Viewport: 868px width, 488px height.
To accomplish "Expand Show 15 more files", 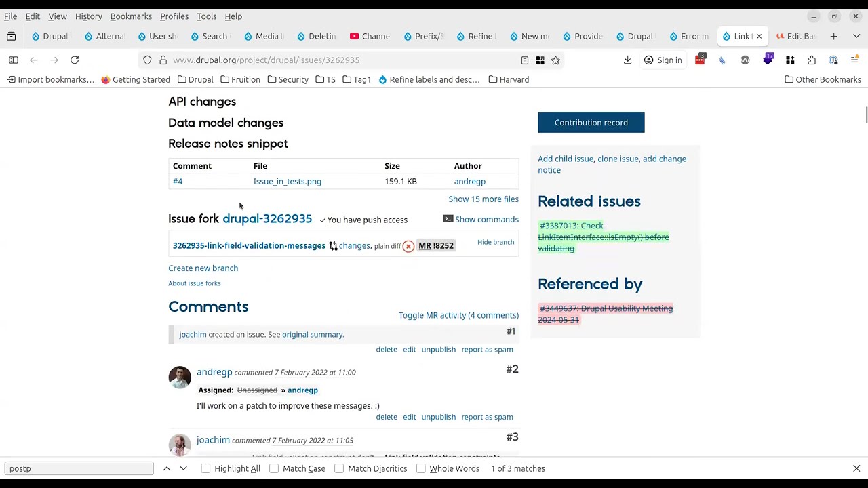I will click(484, 199).
